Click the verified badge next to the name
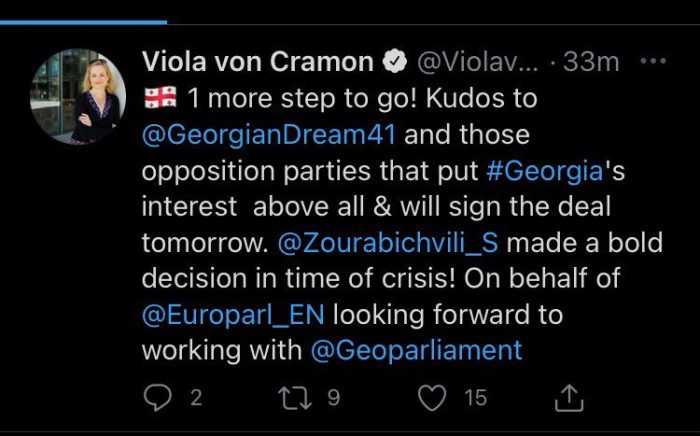This screenshot has width=700, height=436. click(396, 62)
